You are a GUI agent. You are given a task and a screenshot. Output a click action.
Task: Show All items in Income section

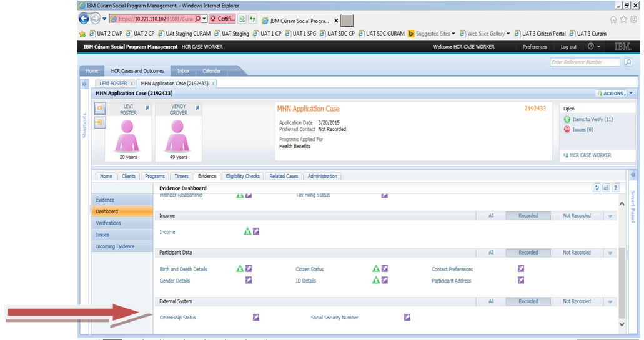click(491, 216)
